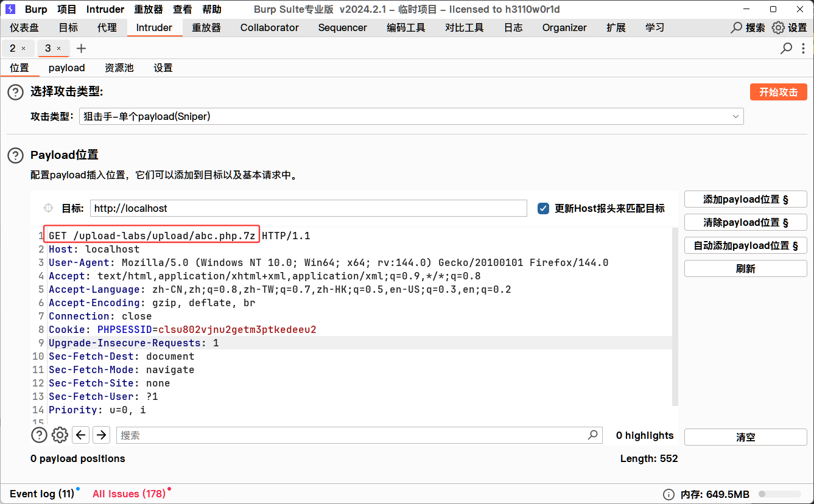This screenshot has width=814, height=504.
Task: Open help for Payload positions section
Action: pyautogui.click(x=15, y=155)
